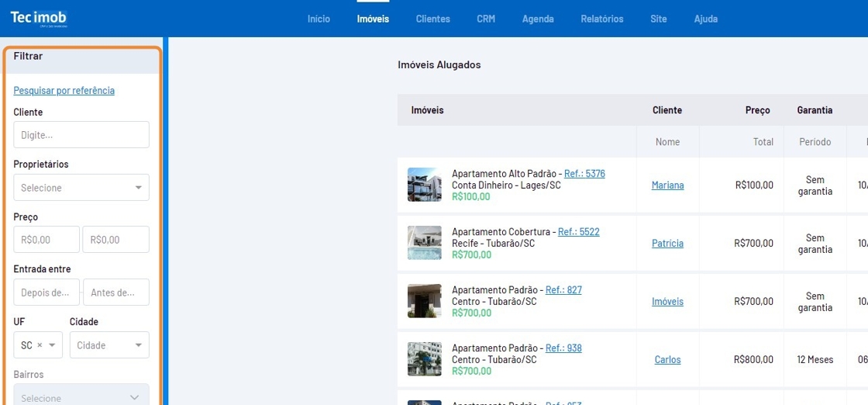Open property Ref.: 827 link

pyautogui.click(x=563, y=290)
